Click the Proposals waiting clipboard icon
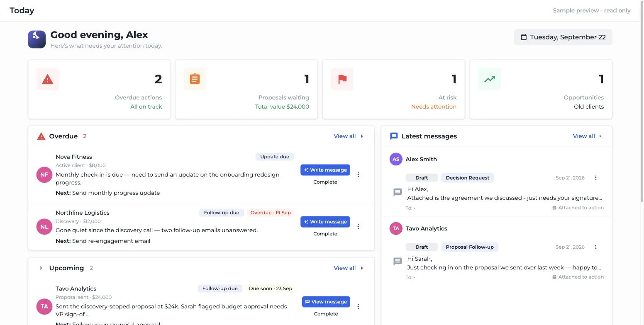This screenshot has width=644, height=325. pyautogui.click(x=195, y=79)
